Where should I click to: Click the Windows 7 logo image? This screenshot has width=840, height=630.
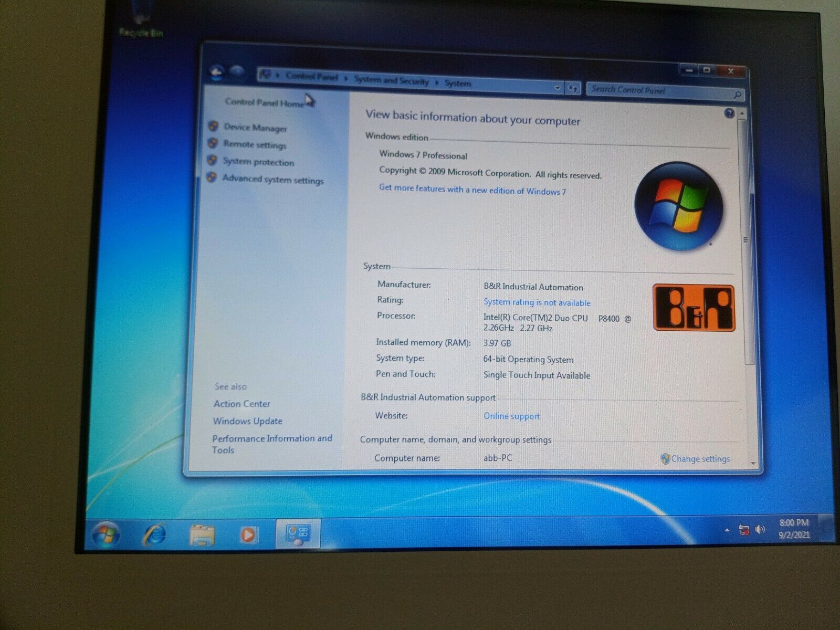click(x=679, y=206)
